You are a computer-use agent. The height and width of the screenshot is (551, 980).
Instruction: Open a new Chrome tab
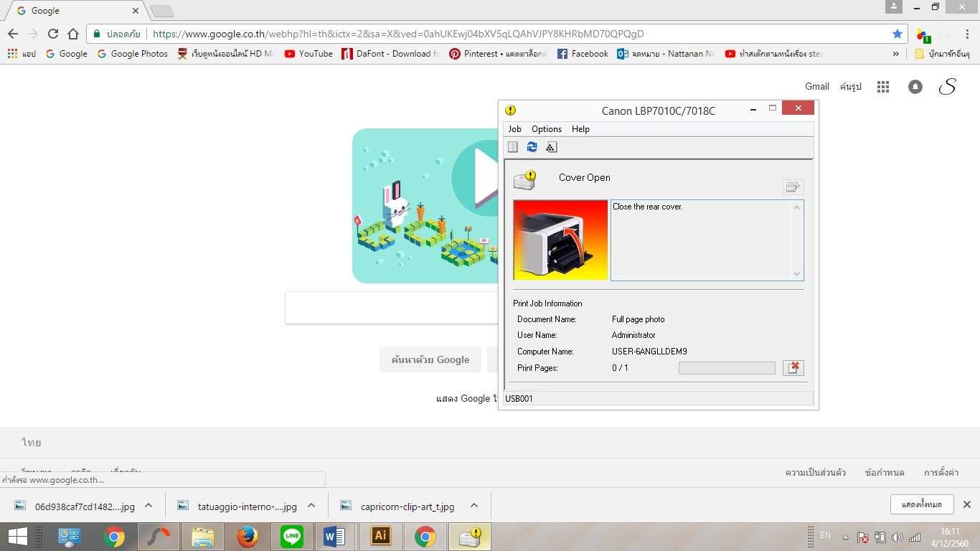point(162,11)
